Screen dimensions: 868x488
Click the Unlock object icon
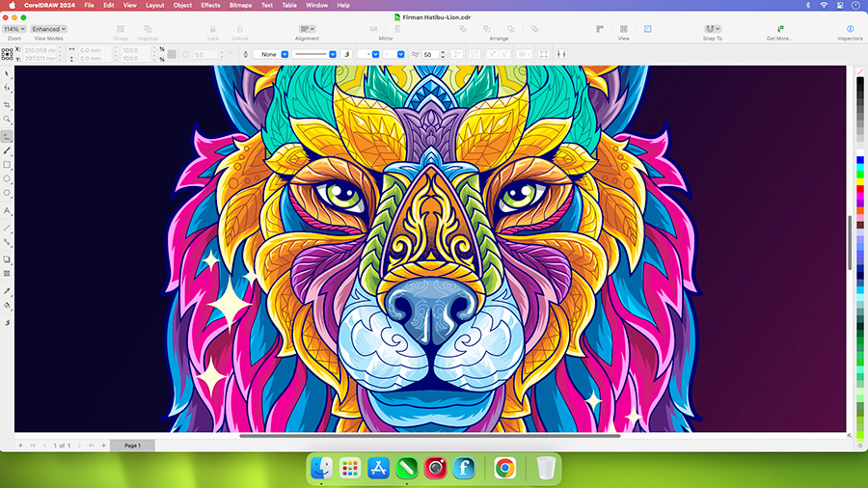tap(240, 29)
